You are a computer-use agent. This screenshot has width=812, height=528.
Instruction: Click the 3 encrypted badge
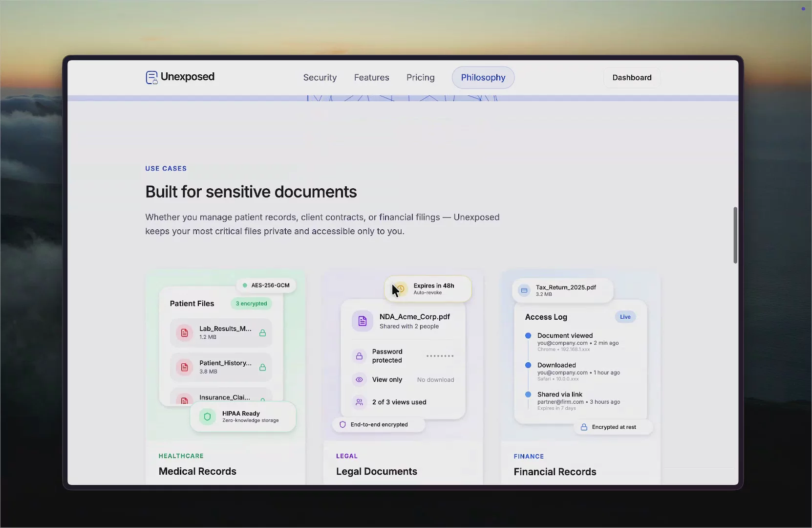point(251,304)
